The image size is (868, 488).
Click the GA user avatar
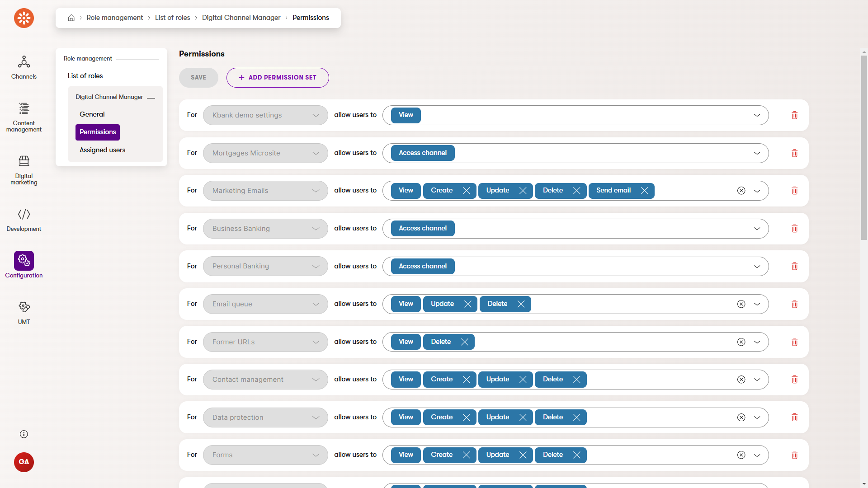tap(24, 462)
